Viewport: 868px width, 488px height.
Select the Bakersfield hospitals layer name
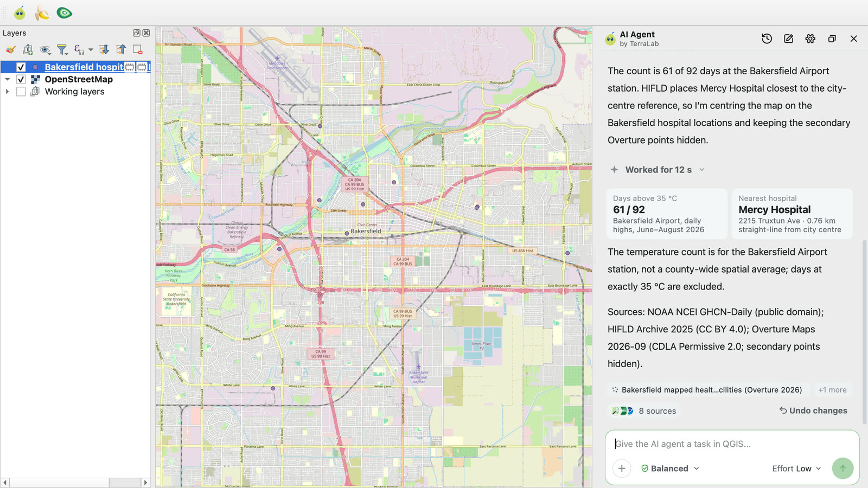[84, 67]
